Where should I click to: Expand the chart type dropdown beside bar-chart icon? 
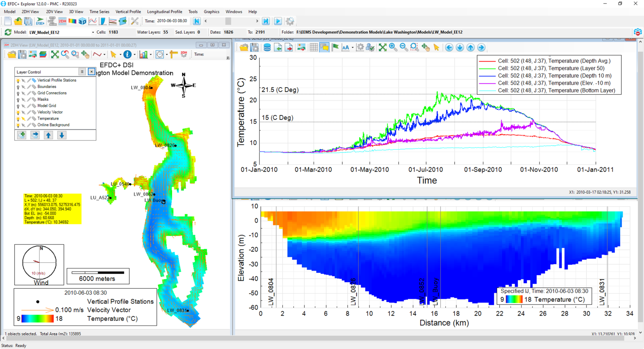(x=151, y=54)
